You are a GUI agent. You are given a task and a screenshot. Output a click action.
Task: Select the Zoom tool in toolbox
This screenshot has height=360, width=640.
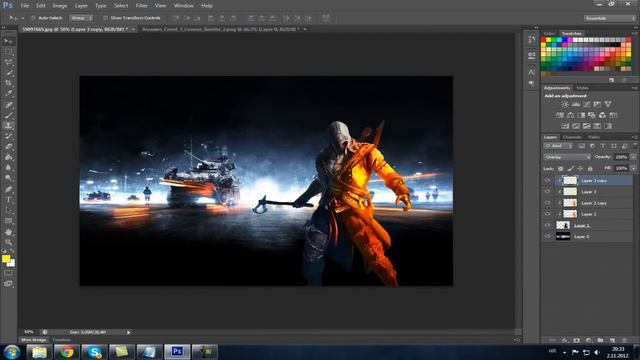[8, 242]
